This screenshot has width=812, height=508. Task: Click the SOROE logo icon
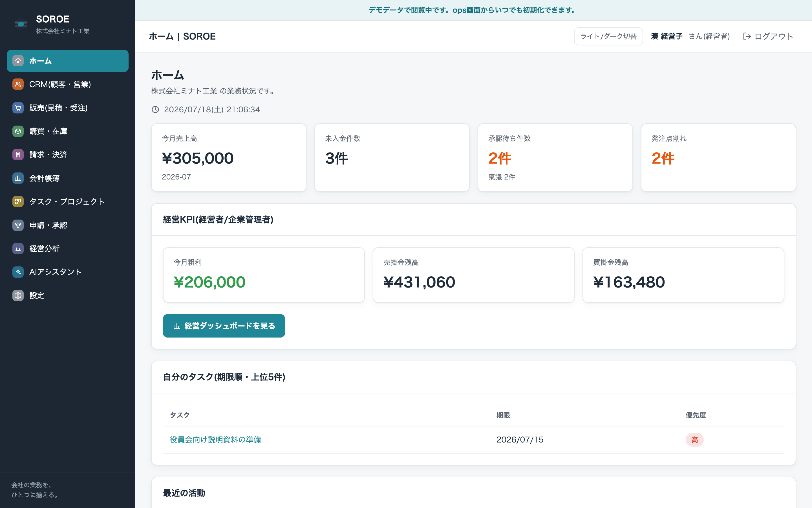[21, 24]
